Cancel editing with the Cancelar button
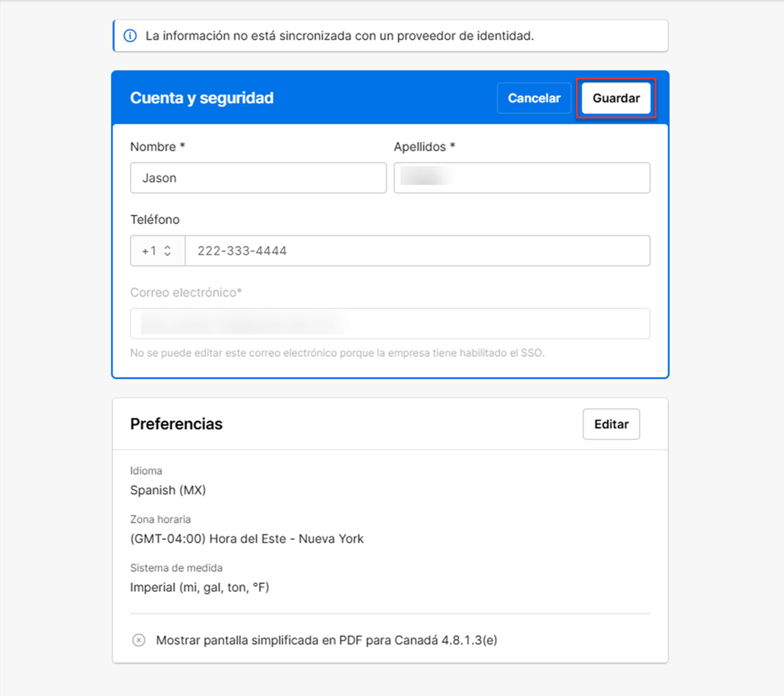Viewport: 784px width, 696px height. (534, 98)
